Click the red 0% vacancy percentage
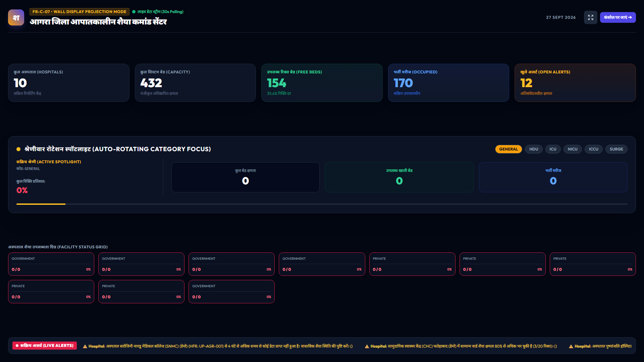The height and width of the screenshot is (362, 644). [x=22, y=190]
